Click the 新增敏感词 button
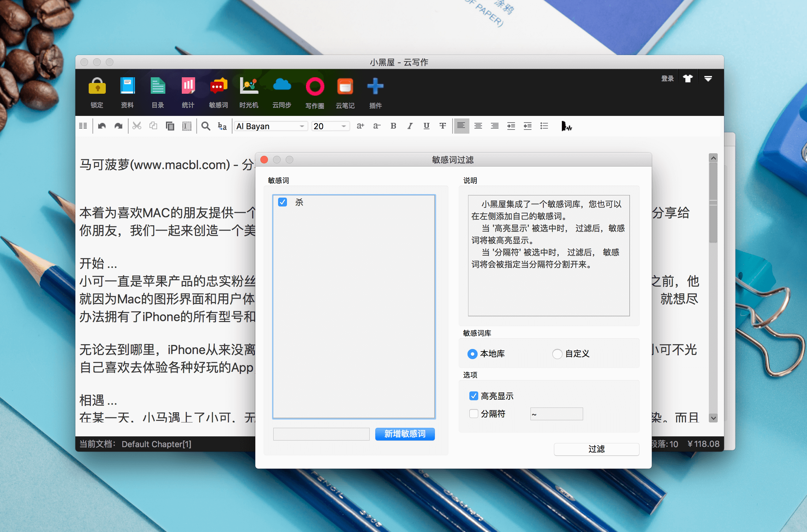 (x=405, y=434)
